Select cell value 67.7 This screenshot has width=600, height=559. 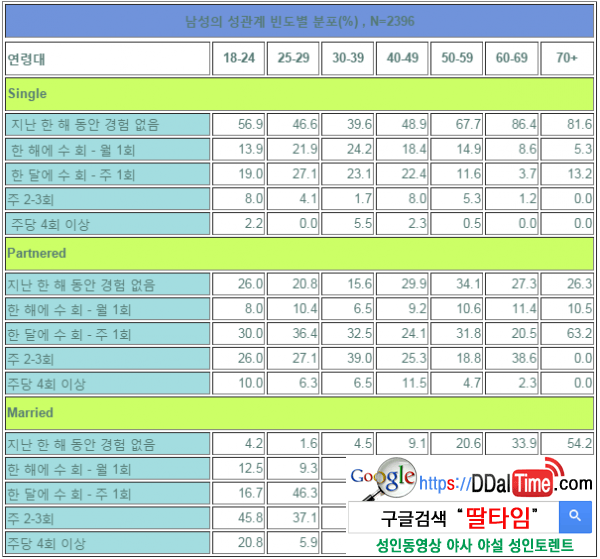pyautogui.click(x=457, y=124)
